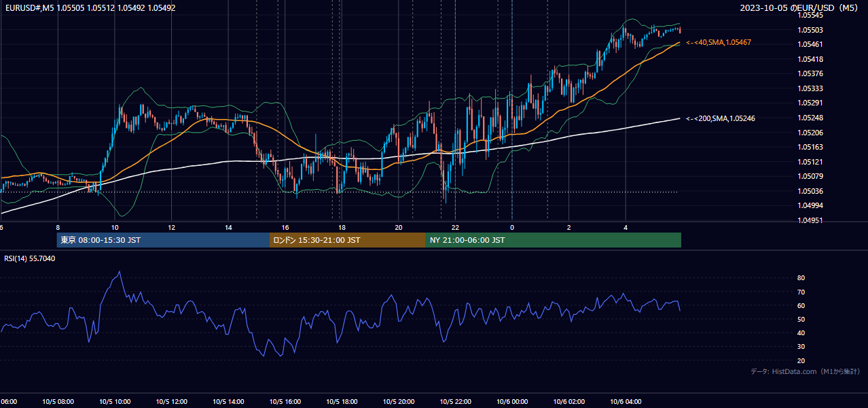Click bottom date label 10/6 02:00
Image resolution: width=868 pixels, height=408 pixels.
click(x=569, y=402)
